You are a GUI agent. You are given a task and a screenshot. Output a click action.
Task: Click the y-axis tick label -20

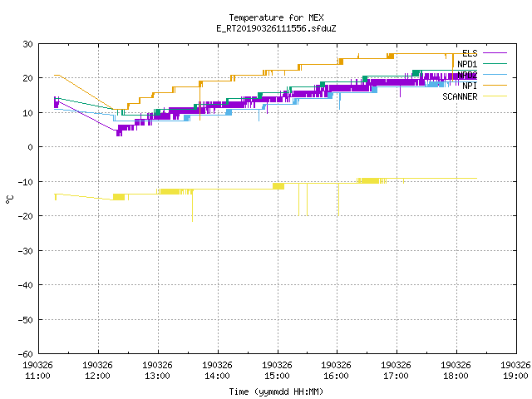[x=26, y=216]
